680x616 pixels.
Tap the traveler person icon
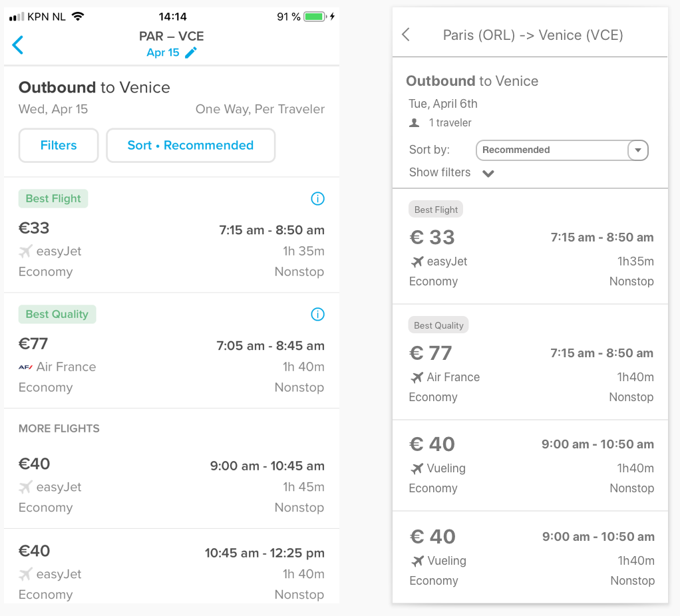click(x=413, y=122)
